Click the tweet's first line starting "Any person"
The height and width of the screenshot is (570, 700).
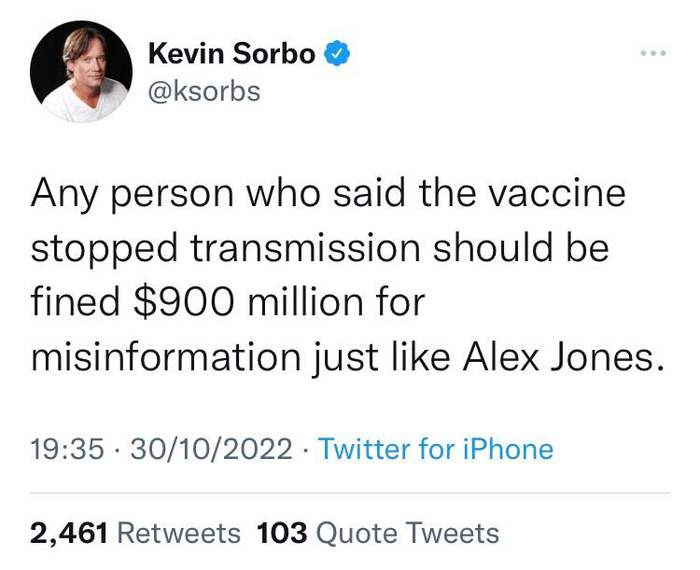327,192
